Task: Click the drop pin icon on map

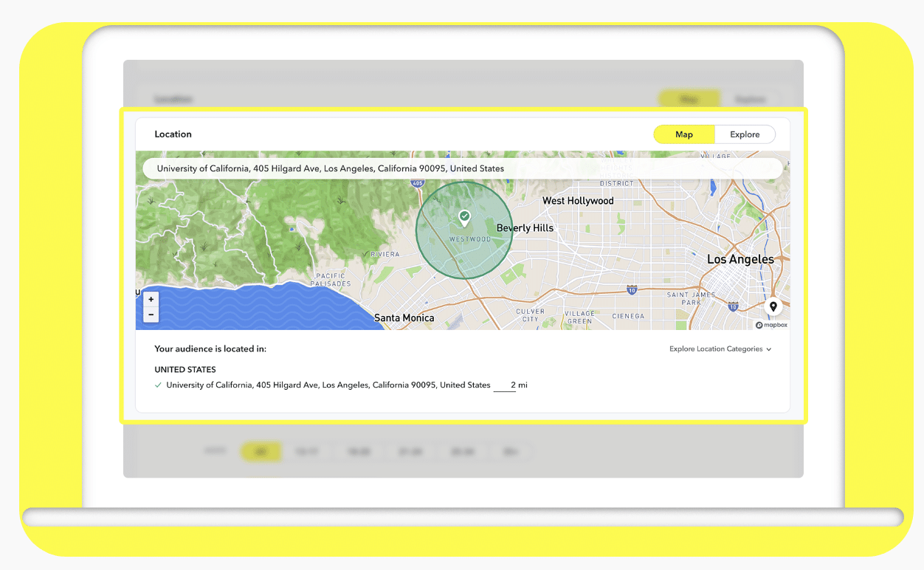Action: pos(773,306)
